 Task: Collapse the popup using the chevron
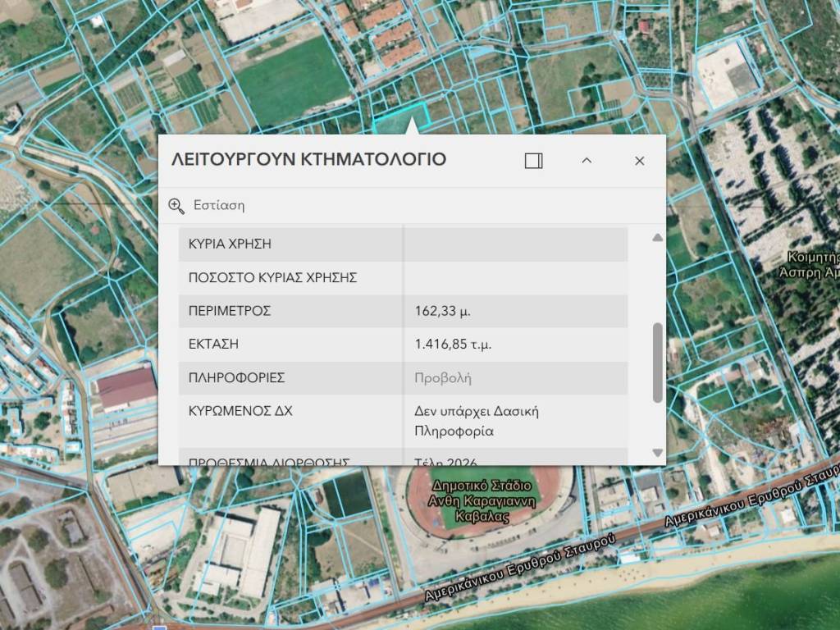tap(587, 161)
